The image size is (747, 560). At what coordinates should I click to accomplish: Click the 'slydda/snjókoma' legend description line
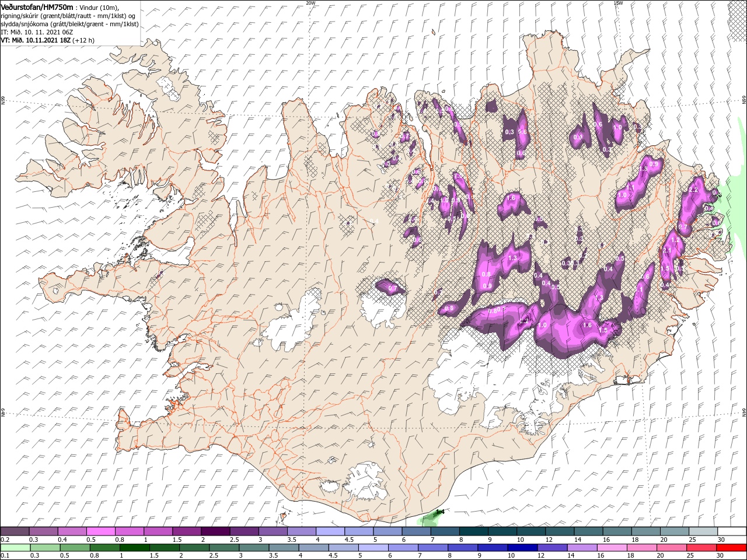[x=69, y=24]
